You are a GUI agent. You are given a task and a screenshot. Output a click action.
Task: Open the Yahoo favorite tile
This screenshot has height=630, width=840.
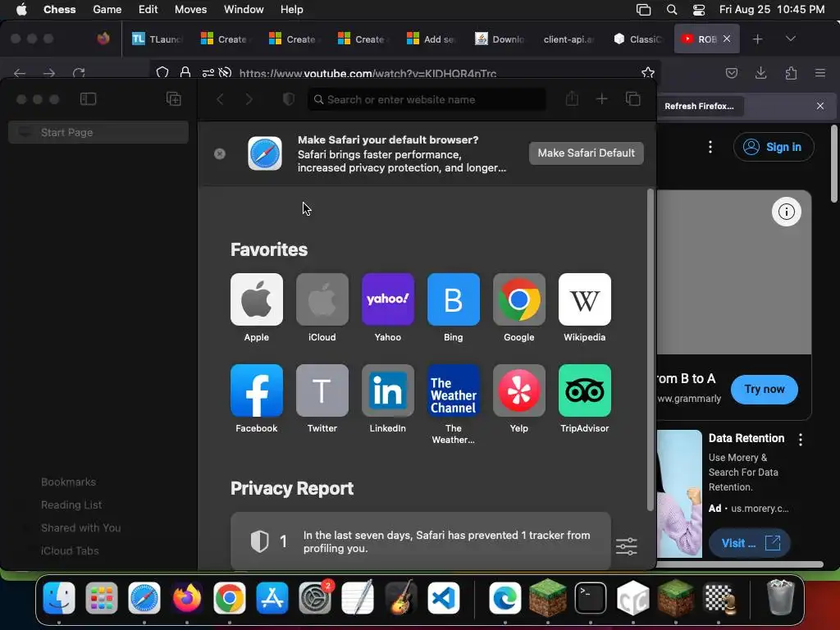click(388, 299)
